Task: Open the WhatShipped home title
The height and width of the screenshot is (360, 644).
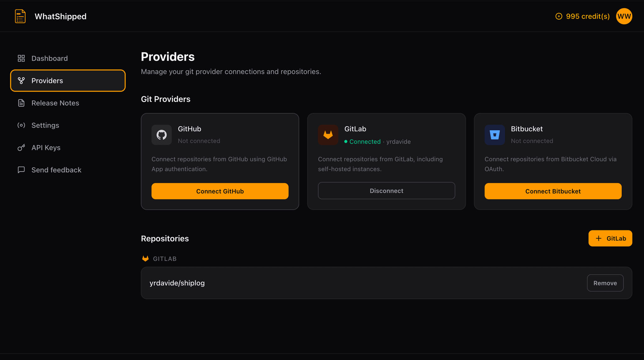Action: coord(60,16)
